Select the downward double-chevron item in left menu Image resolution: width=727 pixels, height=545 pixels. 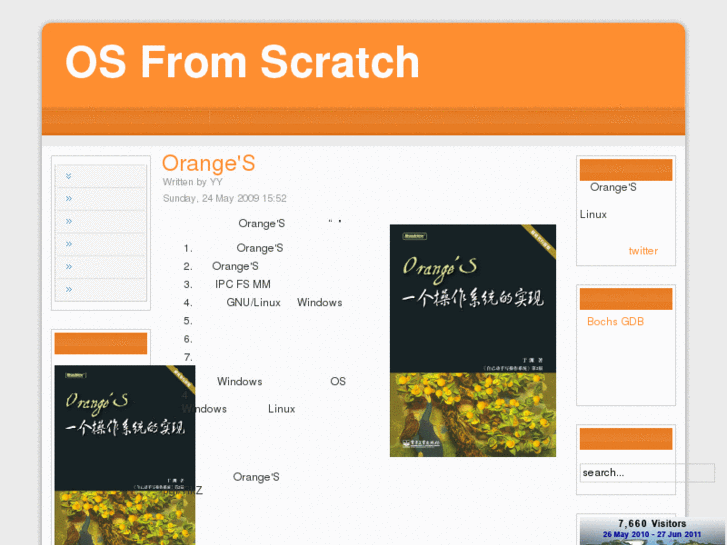69,176
